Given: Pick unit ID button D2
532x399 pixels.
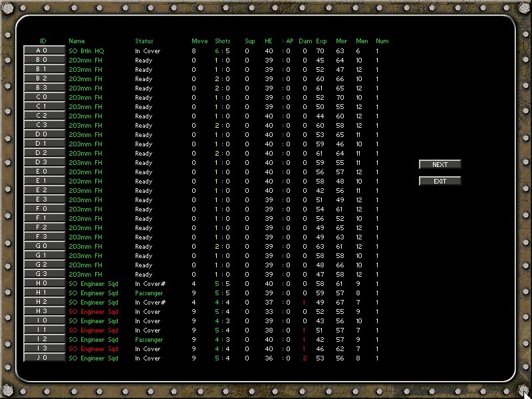Looking at the screenshot, I should tap(44, 153).
